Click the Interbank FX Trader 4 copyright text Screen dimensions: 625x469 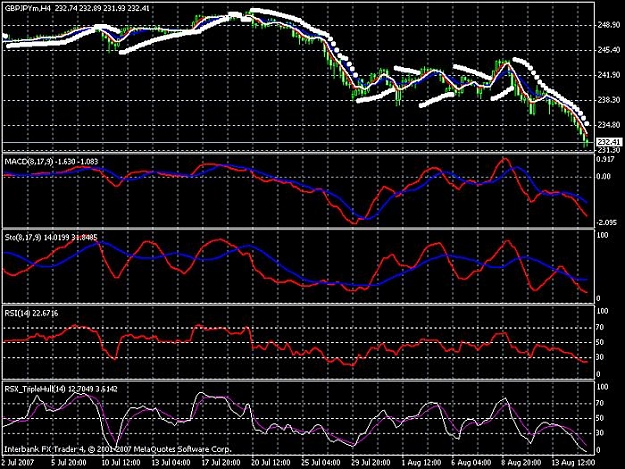(118, 449)
